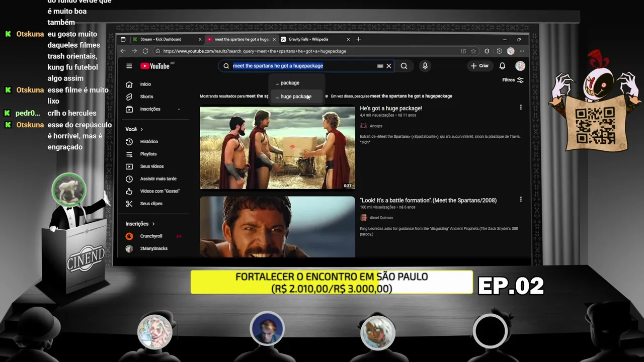Play the 'Look! It's a battle formation' thumbnail

coord(277,227)
